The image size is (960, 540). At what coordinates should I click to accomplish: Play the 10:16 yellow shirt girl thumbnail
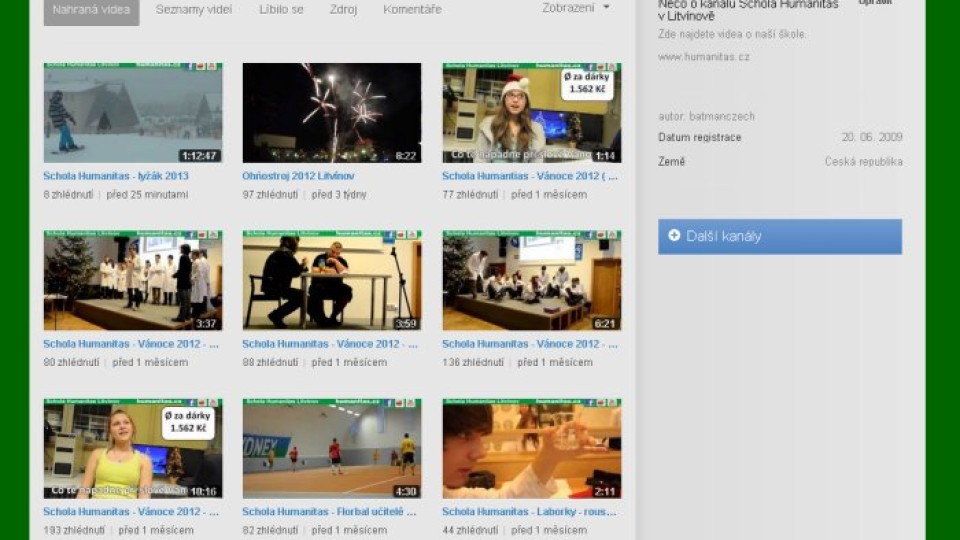(x=132, y=449)
